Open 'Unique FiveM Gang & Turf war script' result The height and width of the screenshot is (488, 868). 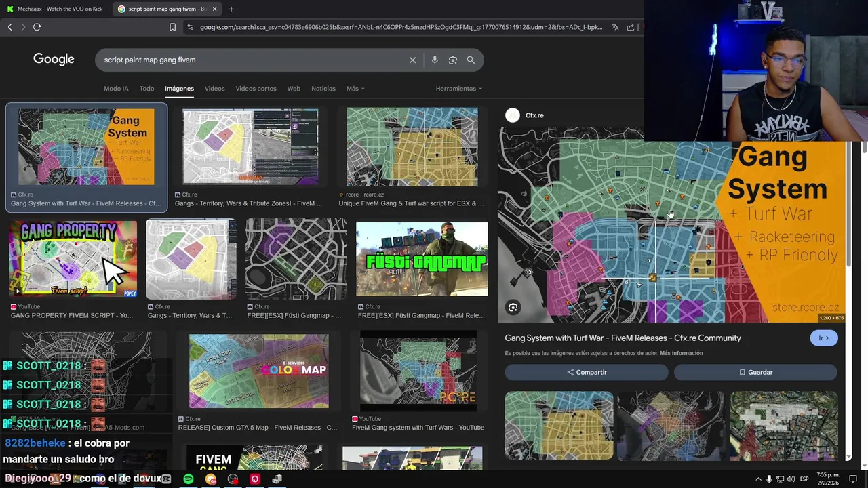tap(412, 147)
